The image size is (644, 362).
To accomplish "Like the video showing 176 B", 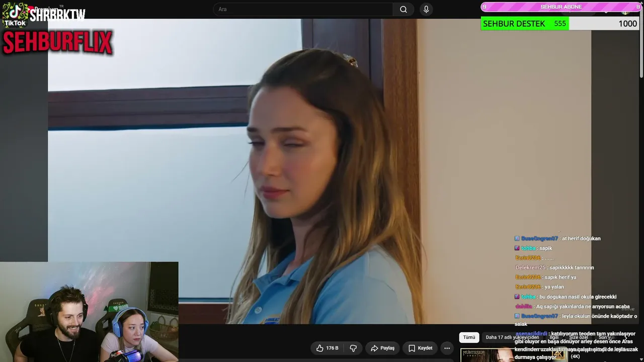I will pos(327,348).
